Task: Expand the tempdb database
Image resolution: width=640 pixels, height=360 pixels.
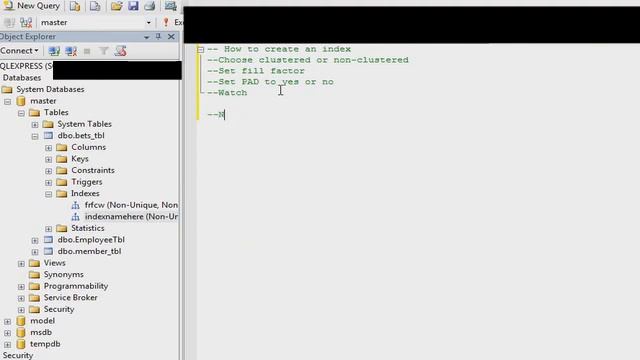Action: (x=8, y=344)
